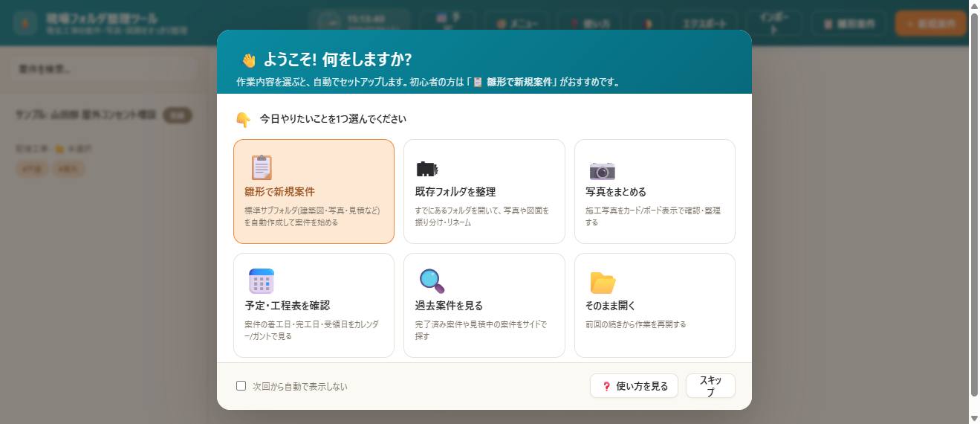Click the blurred orange 新規案件 button behind dialog

[931, 24]
